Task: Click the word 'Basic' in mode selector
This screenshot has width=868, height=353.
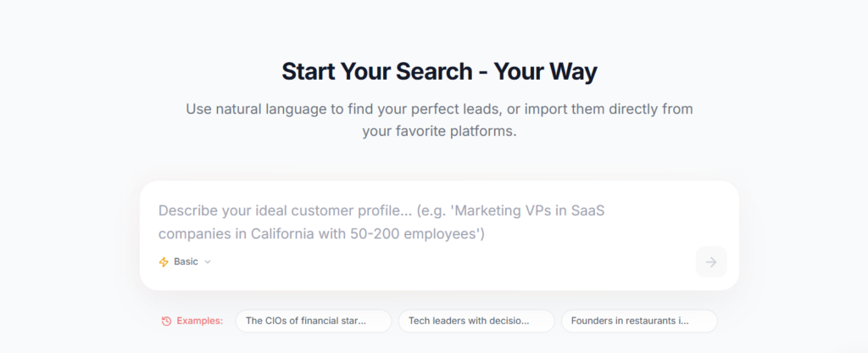Action: [186, 262]
